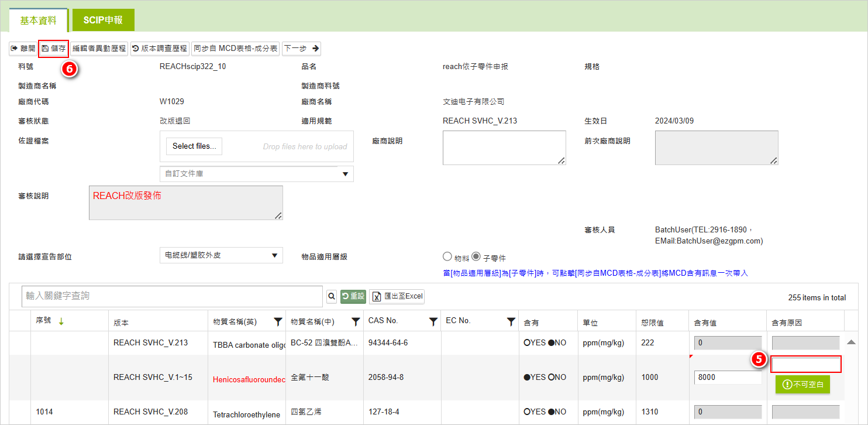Click 同步自 MCD表格-成分表 button
The image size is (868, 425).
235,49
